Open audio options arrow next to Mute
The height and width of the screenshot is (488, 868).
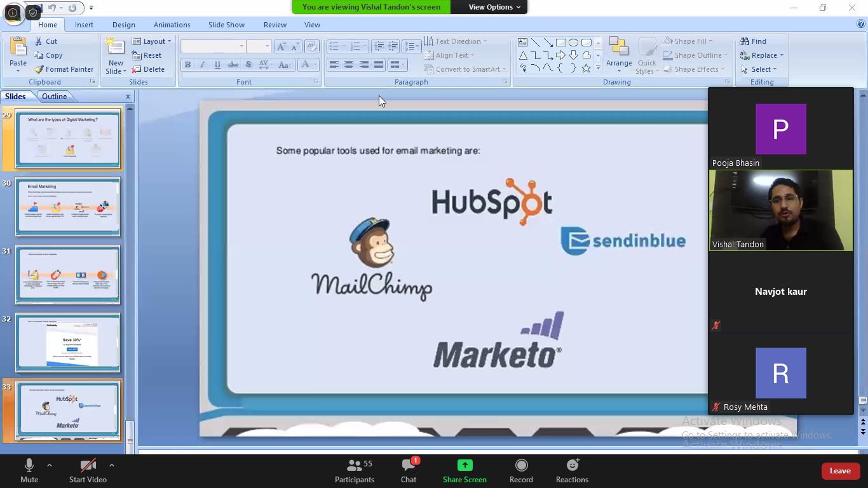pyautogui.click(x=50, y=465)
